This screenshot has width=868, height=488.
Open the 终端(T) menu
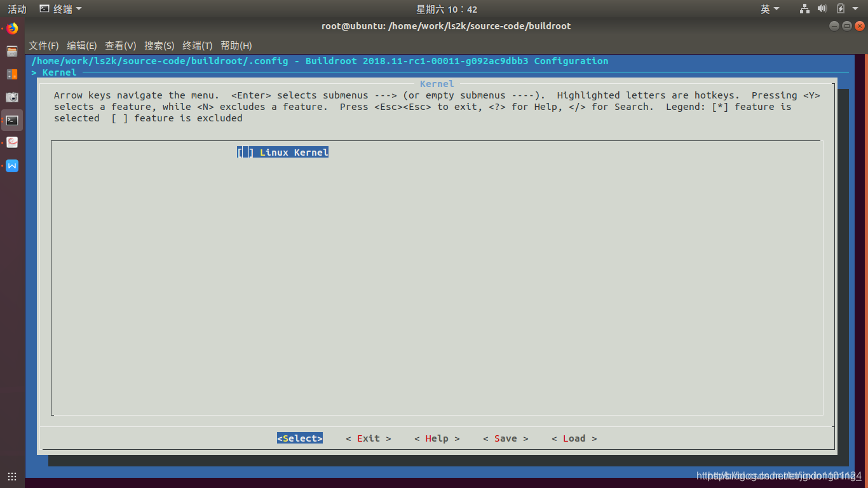(198, 46)
